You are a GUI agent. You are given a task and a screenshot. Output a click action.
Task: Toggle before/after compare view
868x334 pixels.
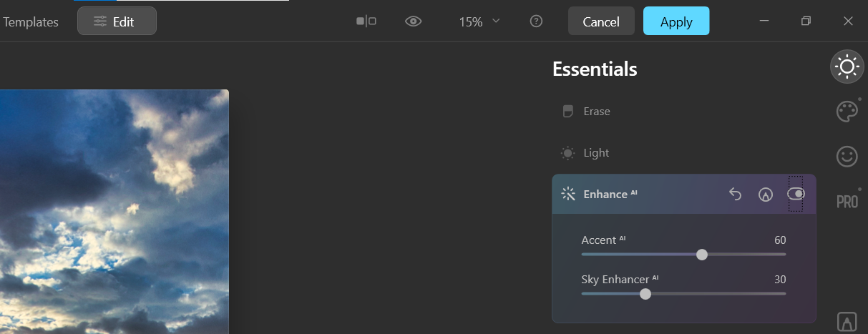[366, 21]
